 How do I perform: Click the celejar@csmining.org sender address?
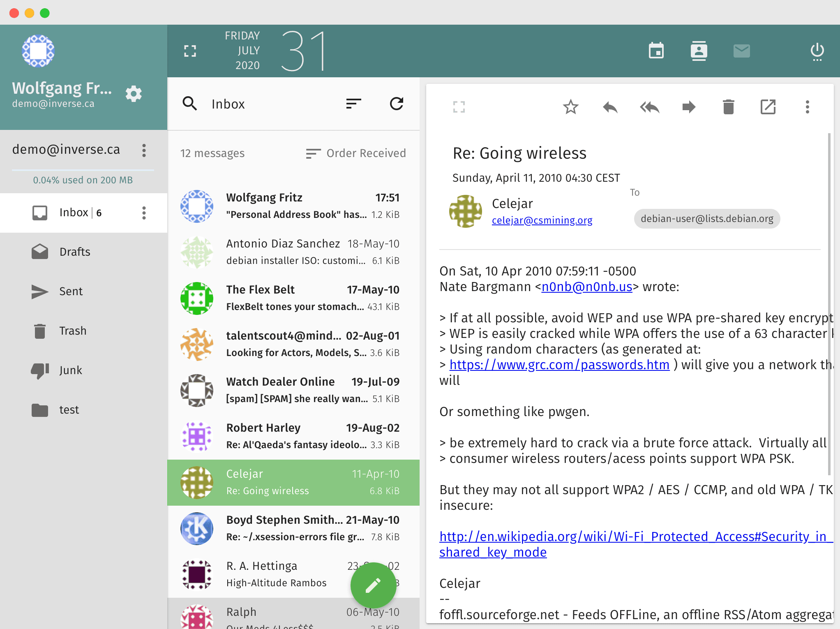click(542, 220)
